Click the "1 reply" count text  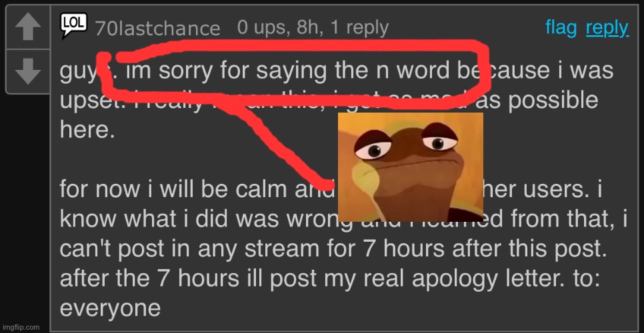(359, 28)
